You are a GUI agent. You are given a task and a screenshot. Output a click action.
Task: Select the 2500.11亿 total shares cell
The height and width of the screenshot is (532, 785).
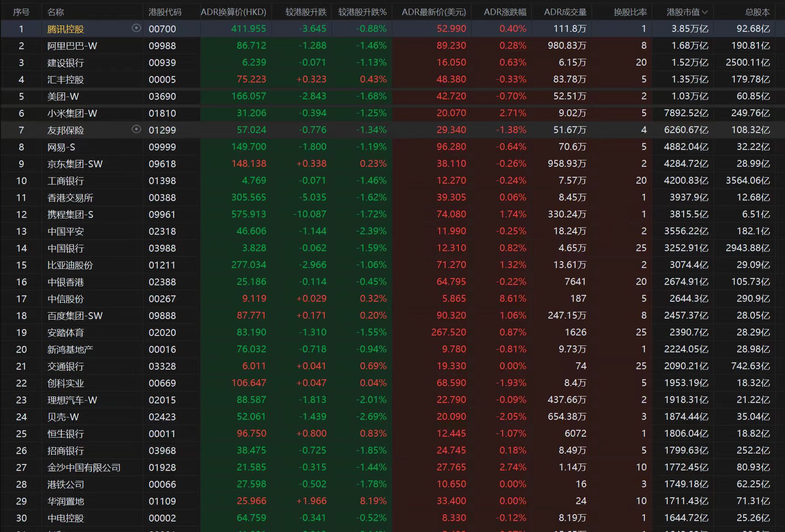pos(748,62)
